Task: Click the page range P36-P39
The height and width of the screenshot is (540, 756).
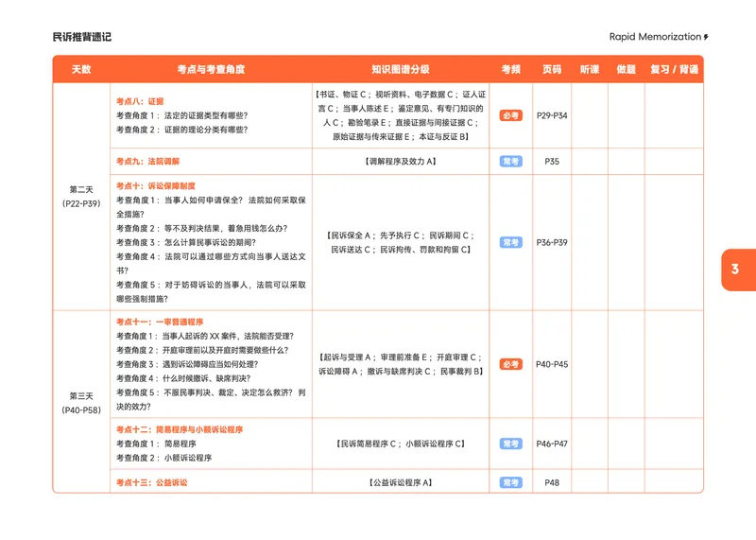Action: coord(552,242)
